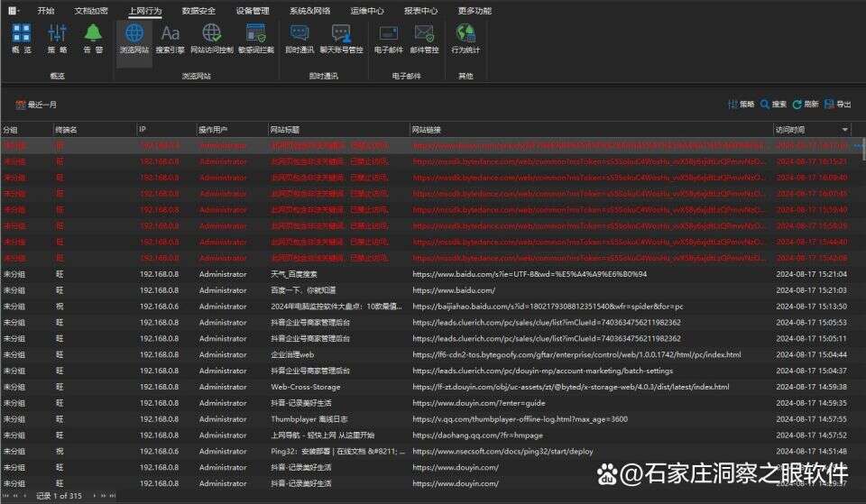Screen dimensions: 866x504
Task: Click the 搜索 magnifier button
Action: click(x=773, y=104)
